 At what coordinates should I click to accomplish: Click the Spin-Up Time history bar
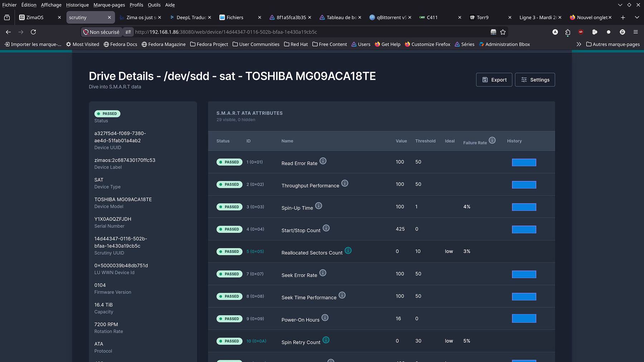(524, 207)
